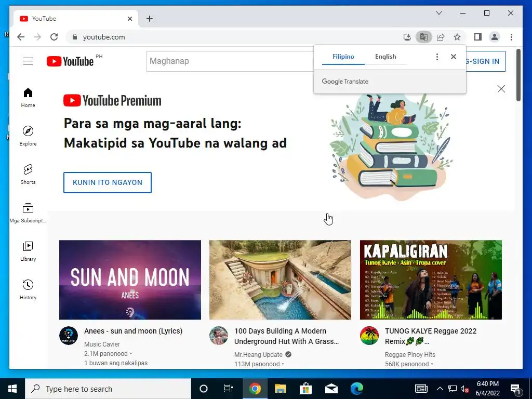
Task: Open a new browser tab
Action: [149, 19]
